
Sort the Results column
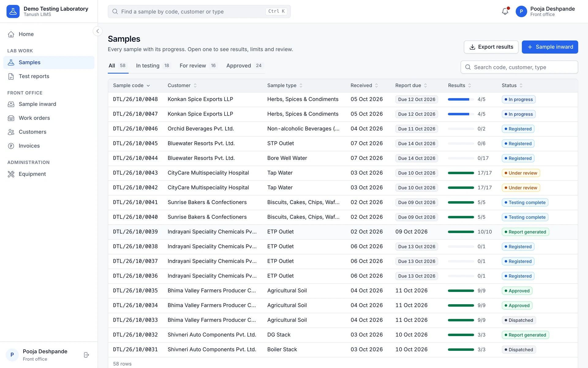[x=469, y=86]
